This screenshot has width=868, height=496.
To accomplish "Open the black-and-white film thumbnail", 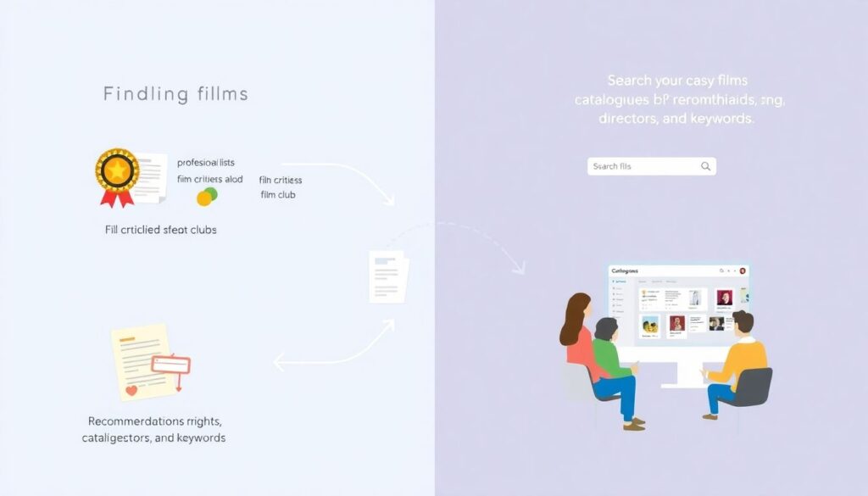I will coord(717,323).
